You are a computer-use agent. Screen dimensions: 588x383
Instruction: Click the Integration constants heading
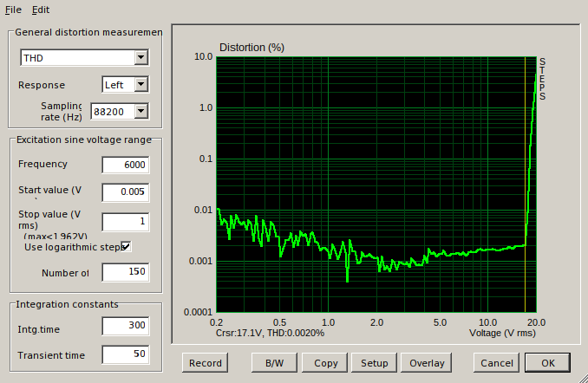coord(67,304)
